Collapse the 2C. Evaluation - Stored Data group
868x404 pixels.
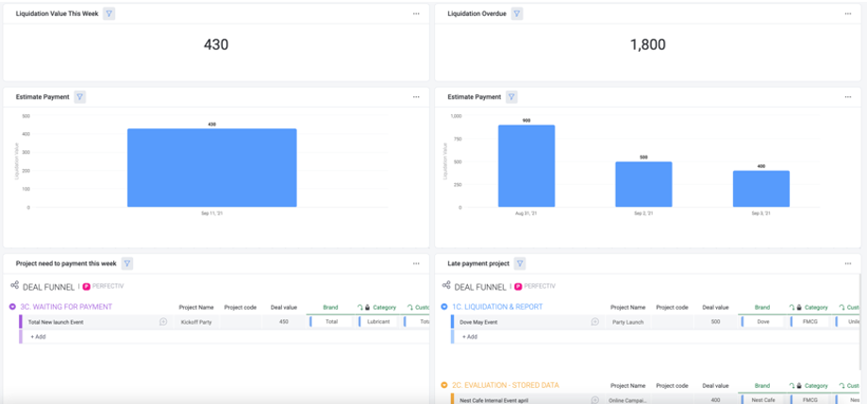(x=444, y=385)
